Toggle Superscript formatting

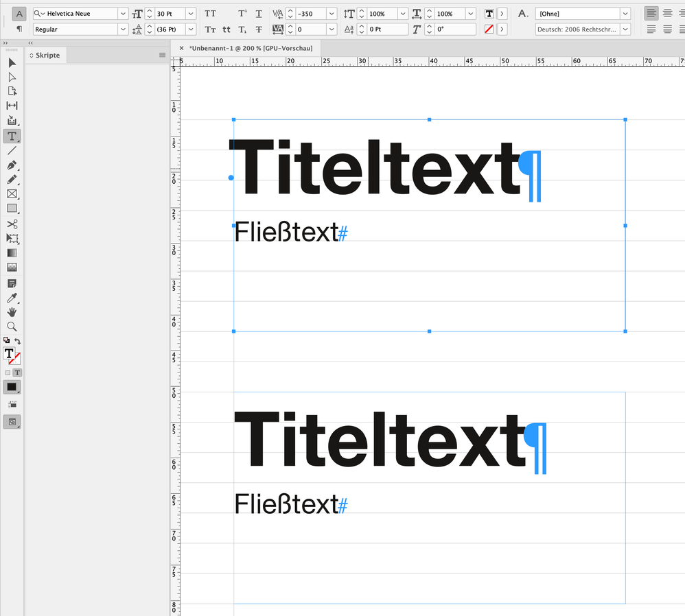[242, 14]
